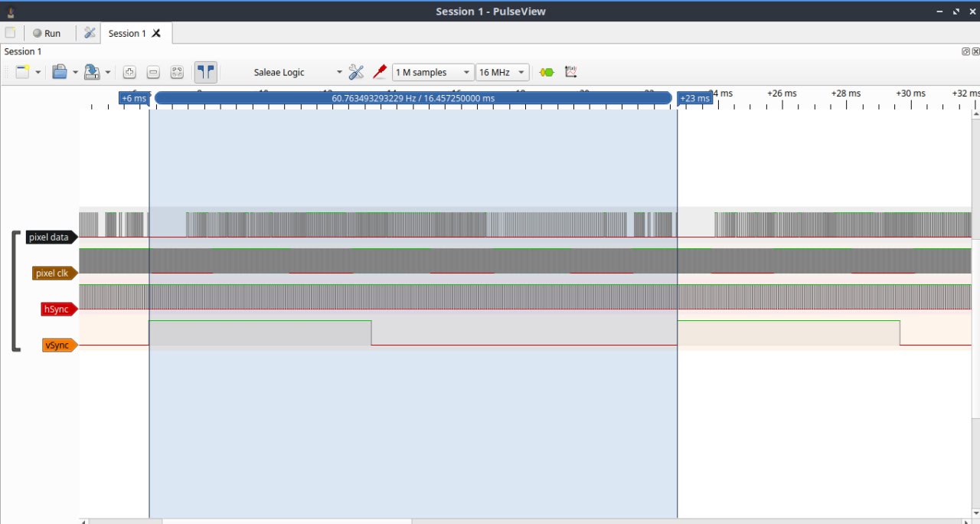
Task: Click the zoom-to-fit icon
Action: click(177, 72)
